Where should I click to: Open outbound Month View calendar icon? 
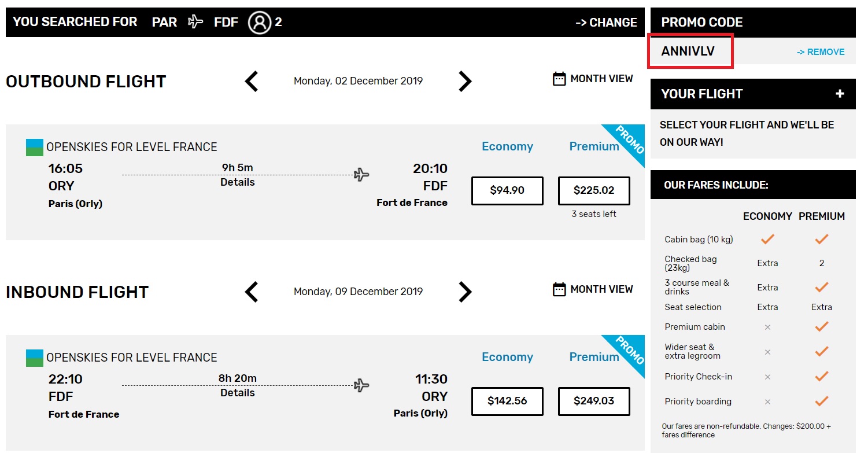tap(559, 79)
